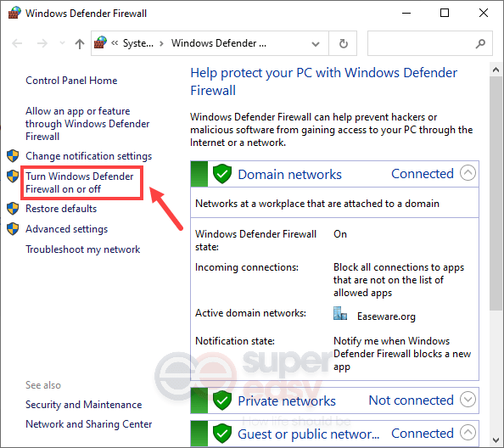Click the Forward navigation arrow
504x448 pixels.
[42, 43]
